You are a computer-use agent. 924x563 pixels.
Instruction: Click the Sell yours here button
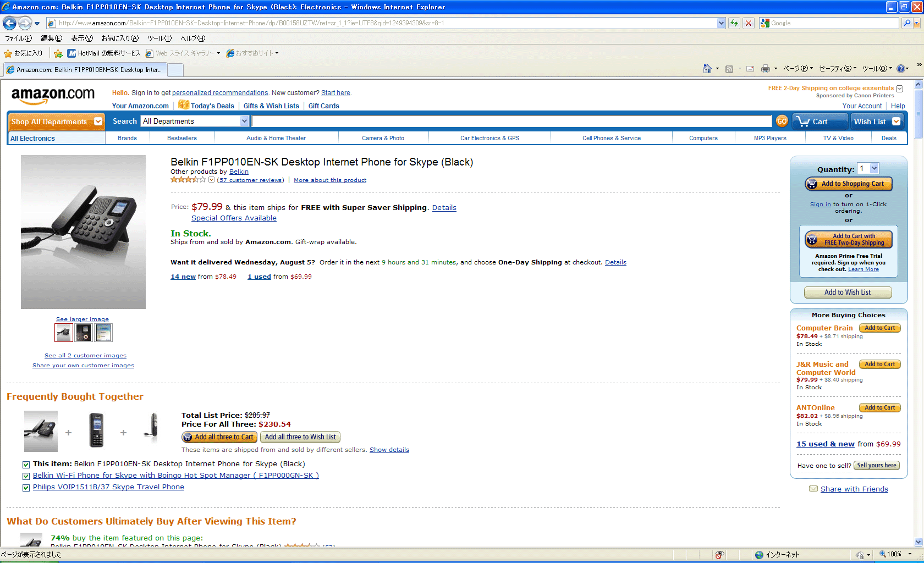tap(876, 466)
